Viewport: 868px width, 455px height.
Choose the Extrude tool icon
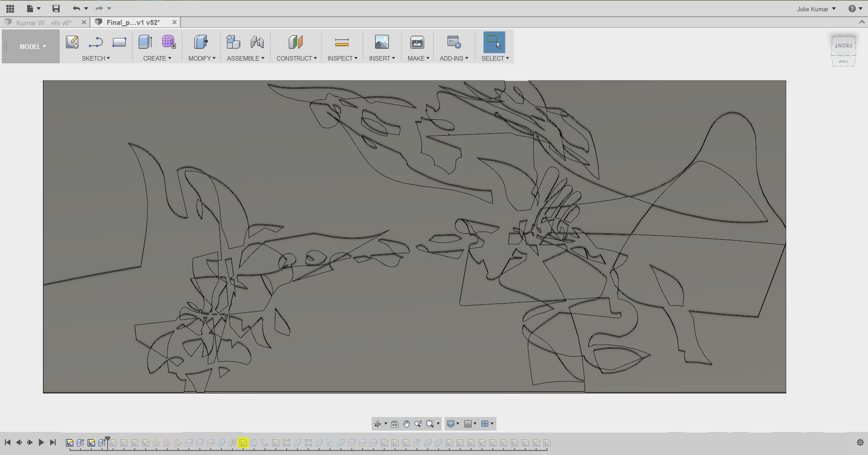(146, 42)
